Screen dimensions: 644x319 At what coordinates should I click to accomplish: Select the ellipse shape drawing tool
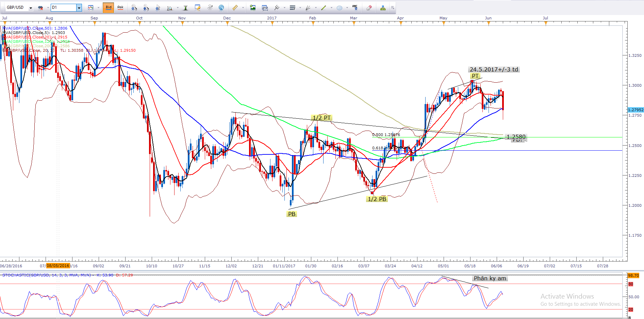pos(339,7)
